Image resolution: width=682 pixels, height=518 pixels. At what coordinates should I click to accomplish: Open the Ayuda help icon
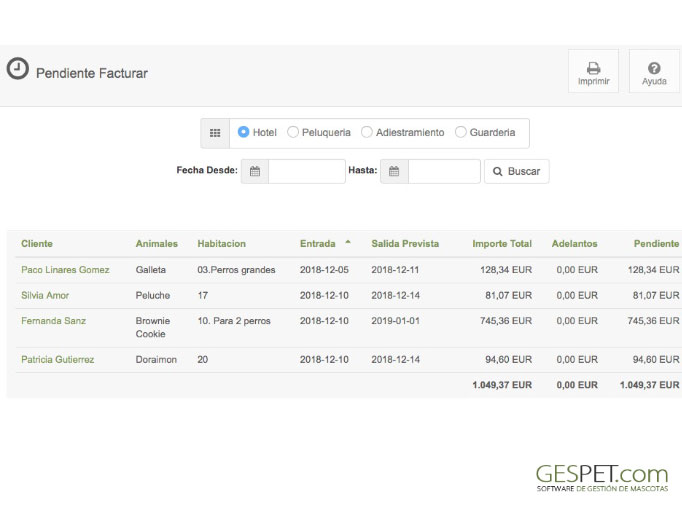pos(654,68)
